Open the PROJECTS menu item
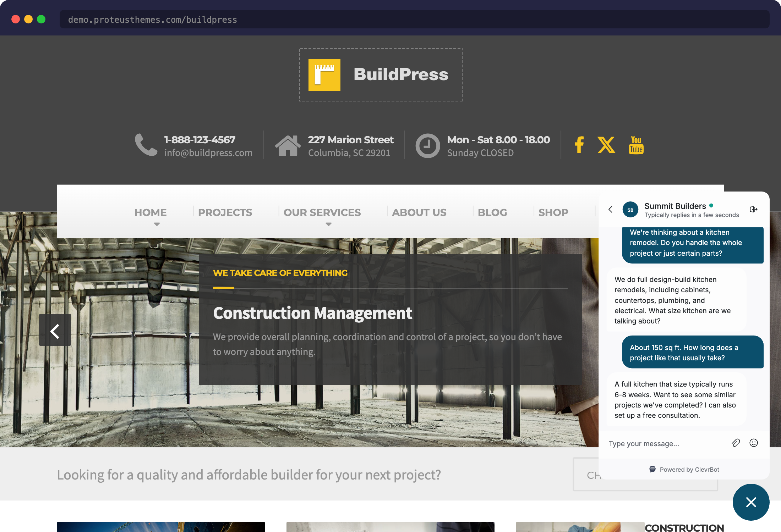781x532 pixels. coord(225,212)
